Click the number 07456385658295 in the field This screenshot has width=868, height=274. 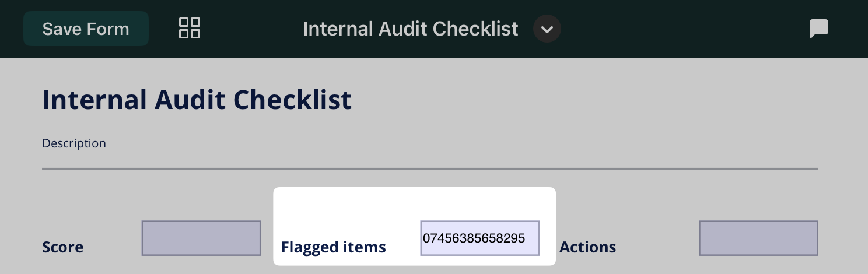[x=474, y=238]
